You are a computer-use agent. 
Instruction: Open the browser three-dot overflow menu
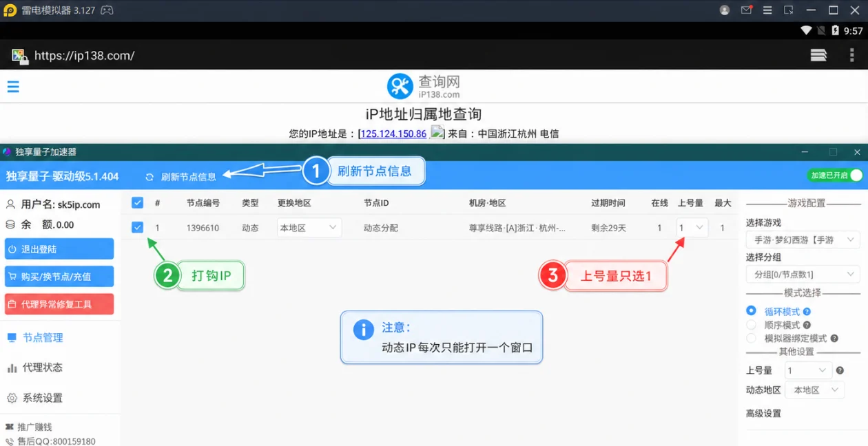point(852,56)
